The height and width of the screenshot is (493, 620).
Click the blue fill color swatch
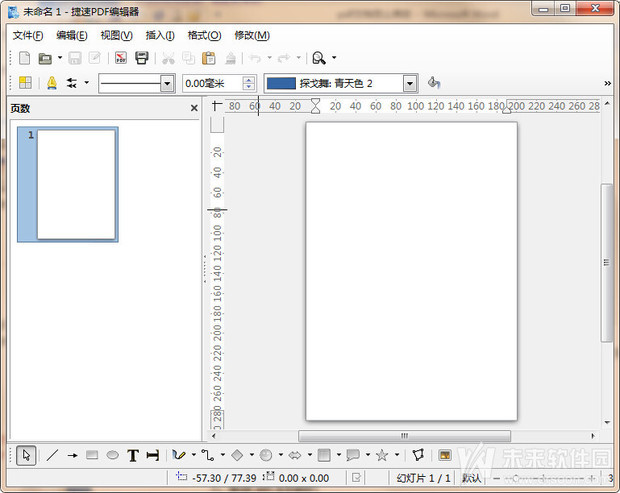click(281, 83)
